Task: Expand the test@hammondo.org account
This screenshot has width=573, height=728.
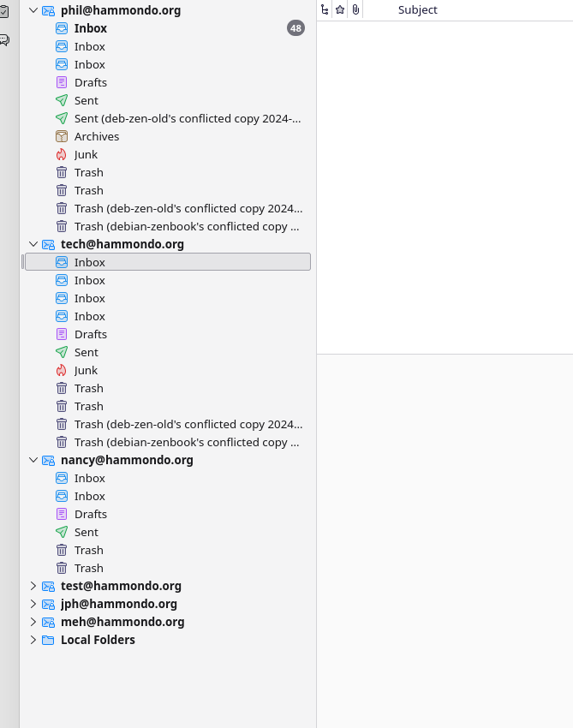Action: pyautogui.click(x=33, y=586)
